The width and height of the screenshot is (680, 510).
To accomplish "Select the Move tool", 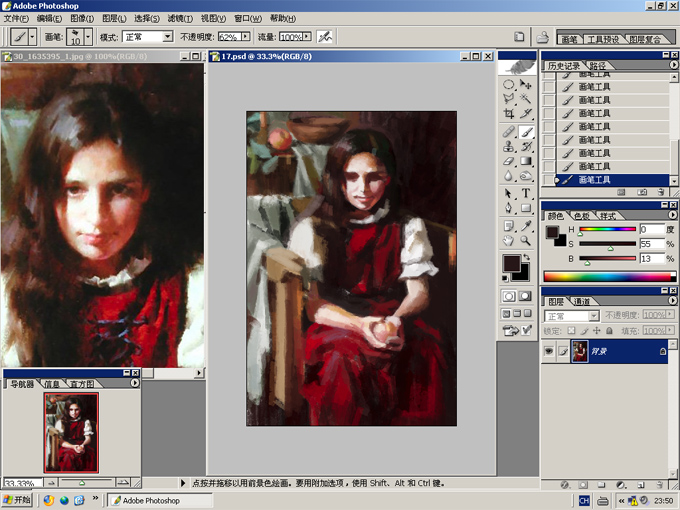I will [x=526, y=85].
